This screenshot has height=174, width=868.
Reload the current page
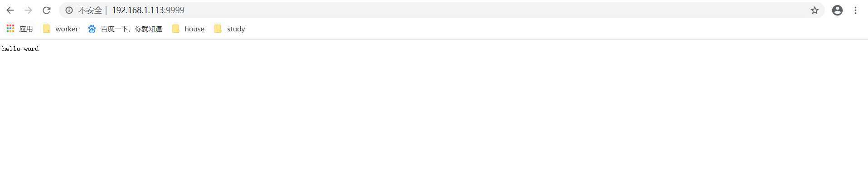[46, 10]
